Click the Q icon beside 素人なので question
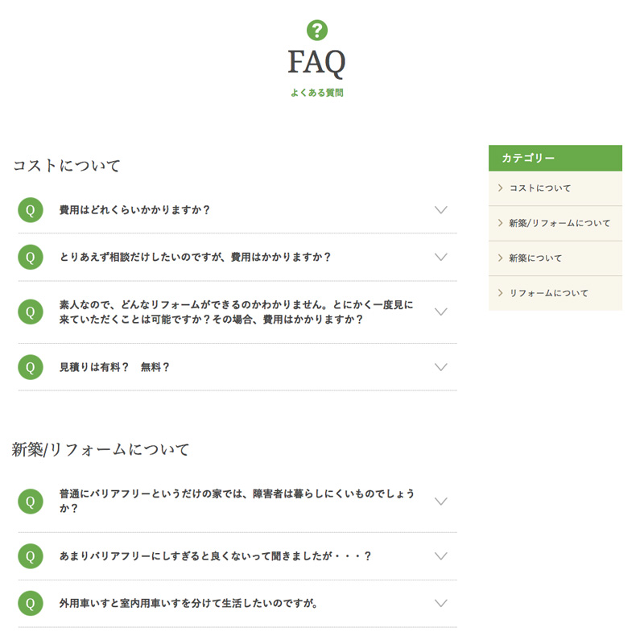The height and width of the screenshot is (644, 644). coord(31,312)
